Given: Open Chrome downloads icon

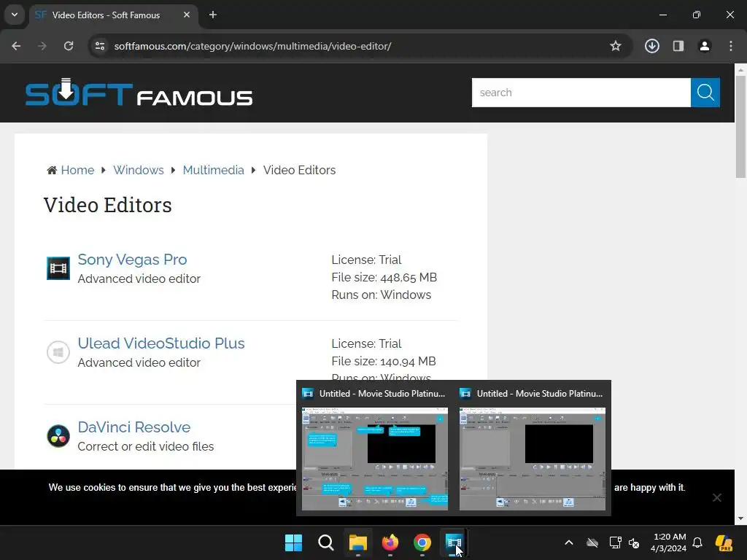Looking at the screenshot, I should click(651, 46).
